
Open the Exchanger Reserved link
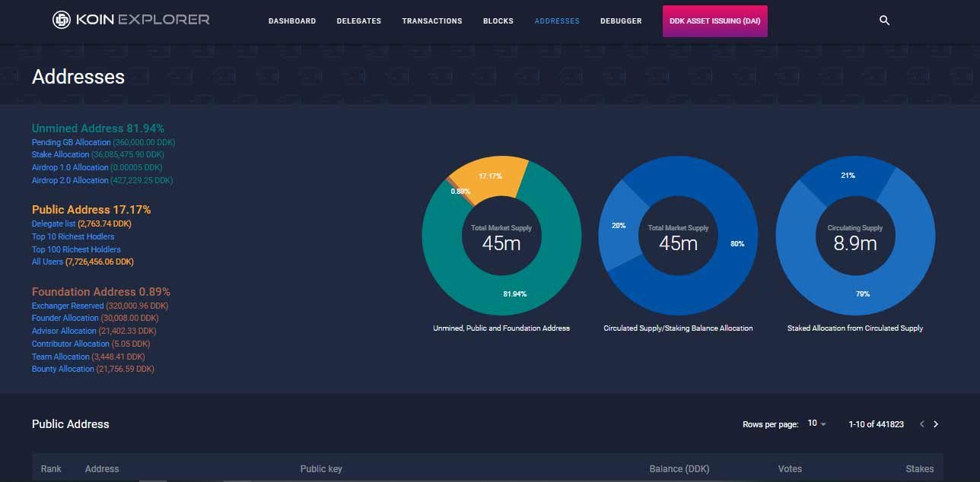68,306
